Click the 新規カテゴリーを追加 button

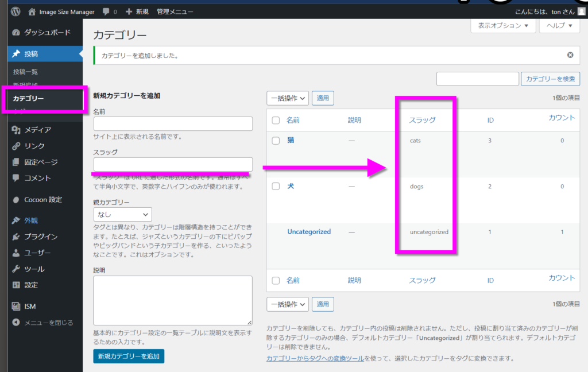click(129, 356)
